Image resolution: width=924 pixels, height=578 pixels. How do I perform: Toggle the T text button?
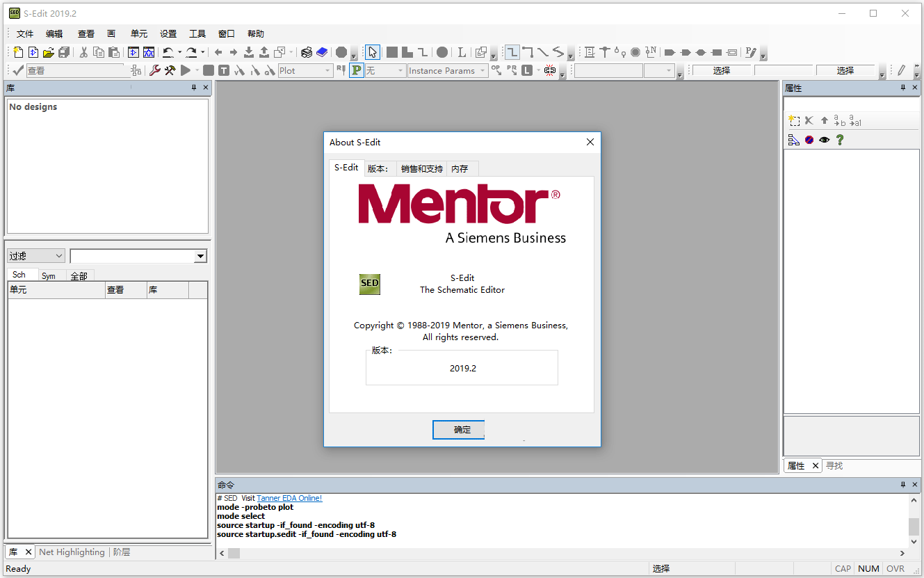224,70
